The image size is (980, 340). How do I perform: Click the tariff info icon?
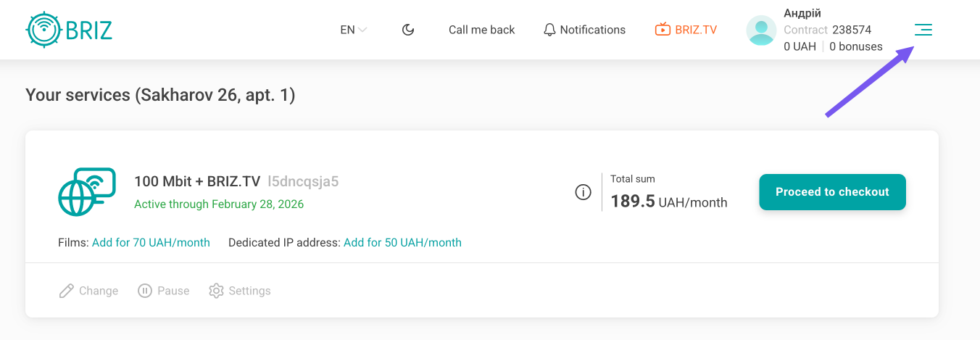point(583,192)
